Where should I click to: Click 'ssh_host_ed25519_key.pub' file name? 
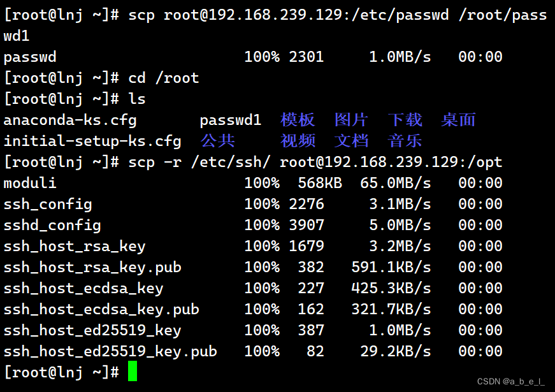coord(110,352)
